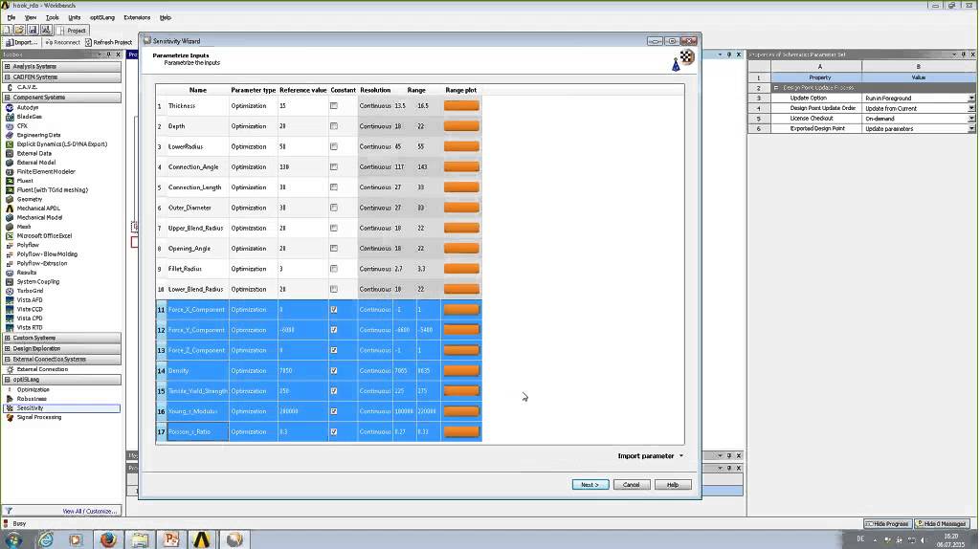Collapse External Connection Systems section
Image resolution: width=980 pixels, height=549 pixels.
pos(8,359)
